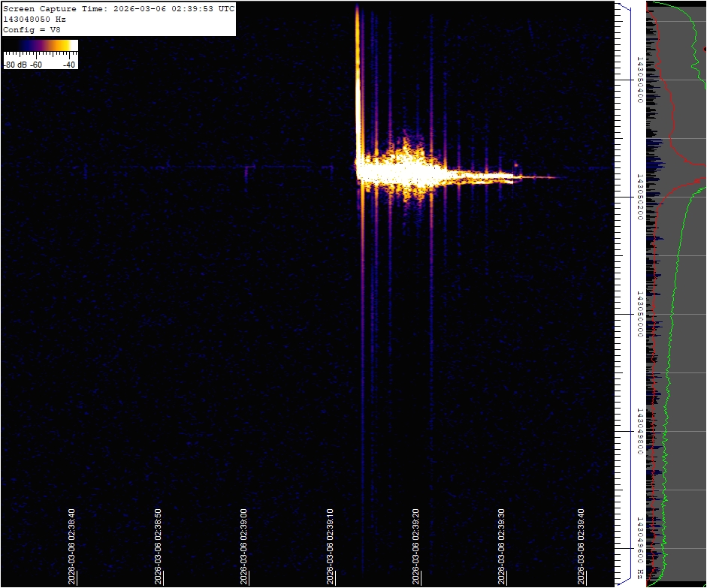
Task: Click the red dot in spectrum panel
Action: pyautogui.click(x=705, y=49)
